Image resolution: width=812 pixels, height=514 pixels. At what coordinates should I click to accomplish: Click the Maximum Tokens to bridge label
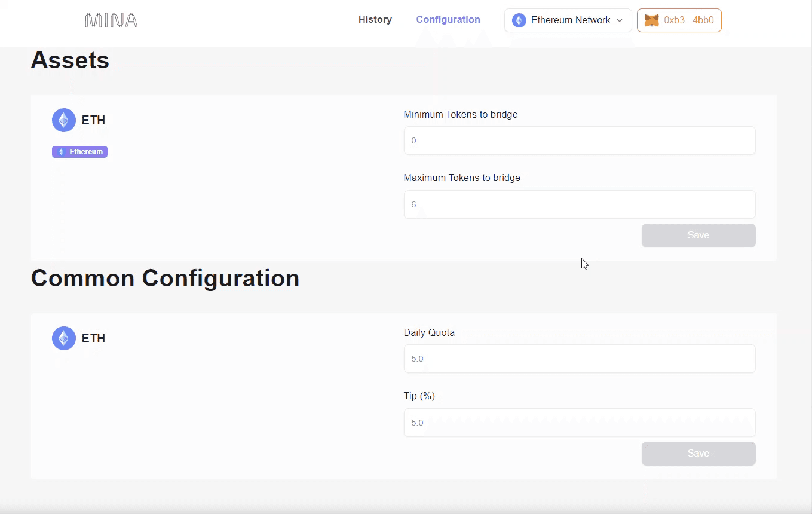coord(462,178)
